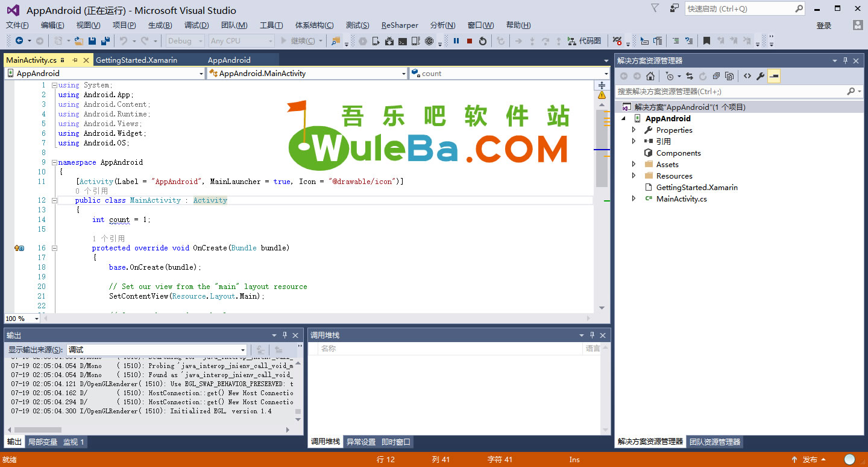Pause debugging with the Break All button
The image size is (868, 467).
point(456,41)
